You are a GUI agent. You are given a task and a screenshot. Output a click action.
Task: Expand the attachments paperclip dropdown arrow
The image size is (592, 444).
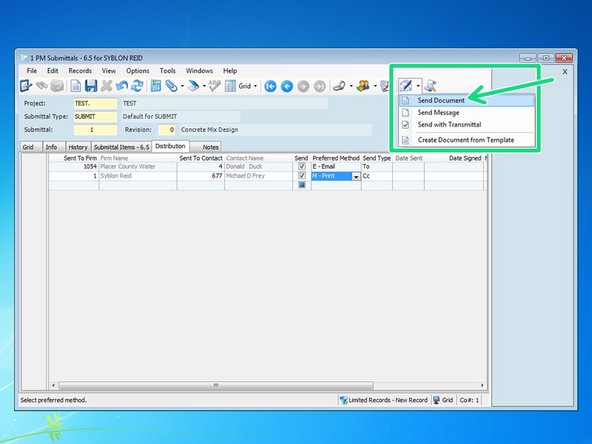182,86
